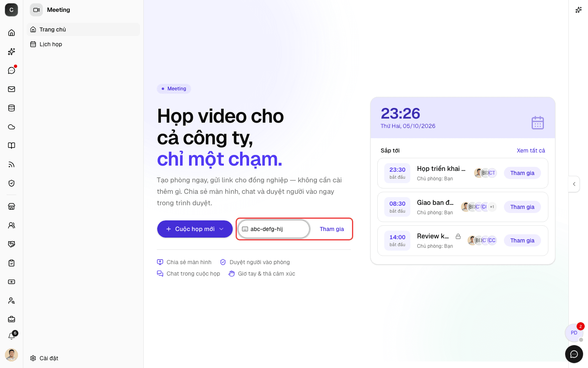Screen dimensions: 588x368
Task: Open the home icon in the left rail
Action: click(11, 33)
